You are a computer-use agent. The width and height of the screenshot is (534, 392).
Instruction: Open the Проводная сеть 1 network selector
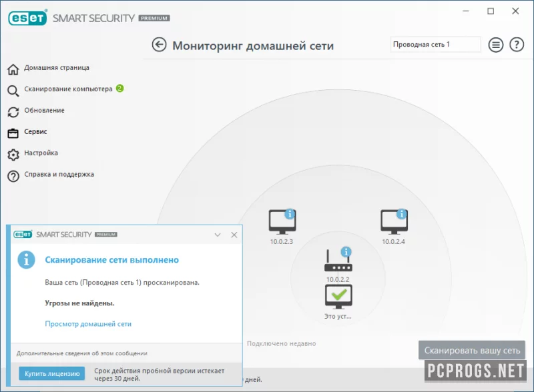tap(436, 45)
